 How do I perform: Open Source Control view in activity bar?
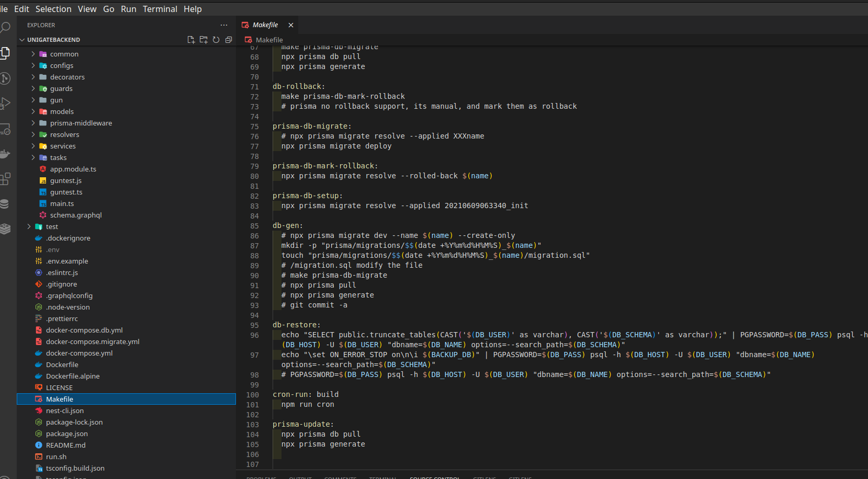point(5,78)
